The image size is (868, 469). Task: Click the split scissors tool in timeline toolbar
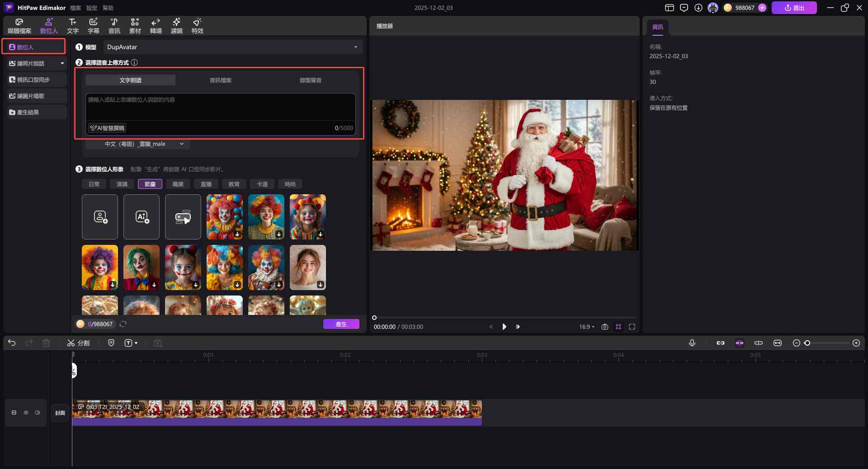click(x=78, y=343)
